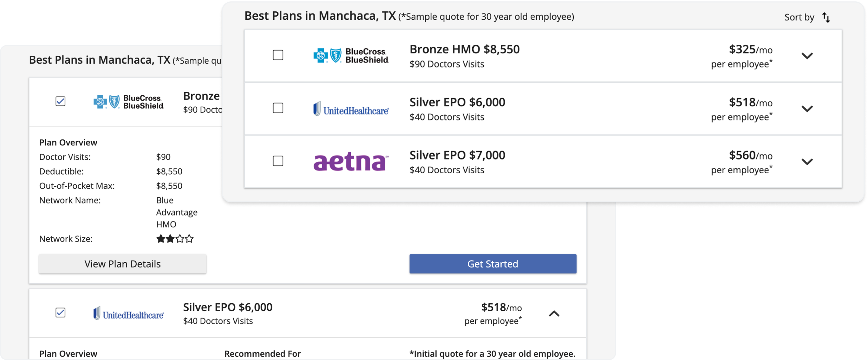This screenshot has height=360, width=868.
Task: Open the Sort by control
Action: point(799,18)
